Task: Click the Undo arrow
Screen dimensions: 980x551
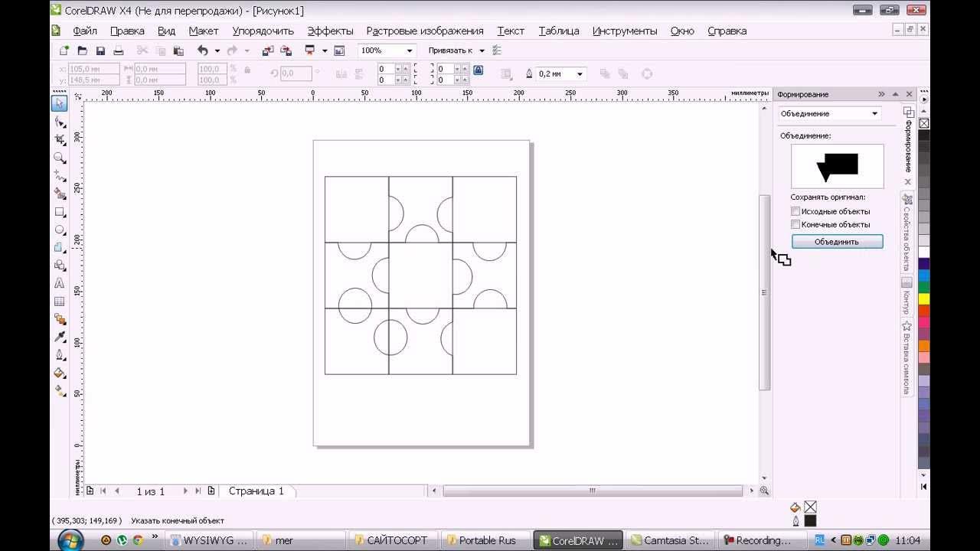Action: [203, 51]
